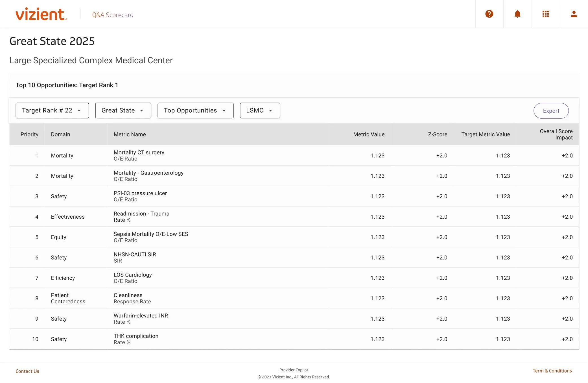Open the LSMC cohort dropdown
This screenshot has width=588, height=383.
tap(259, 110)
